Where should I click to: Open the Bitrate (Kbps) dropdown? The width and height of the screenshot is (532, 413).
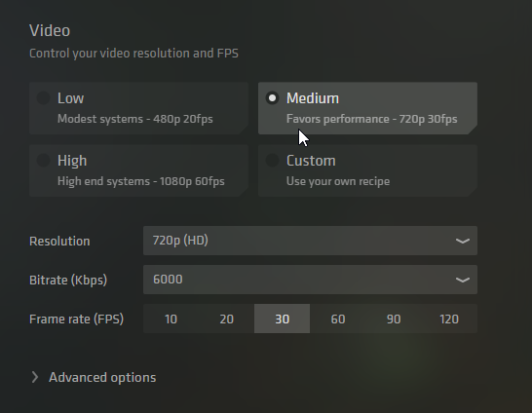(310, 280)
